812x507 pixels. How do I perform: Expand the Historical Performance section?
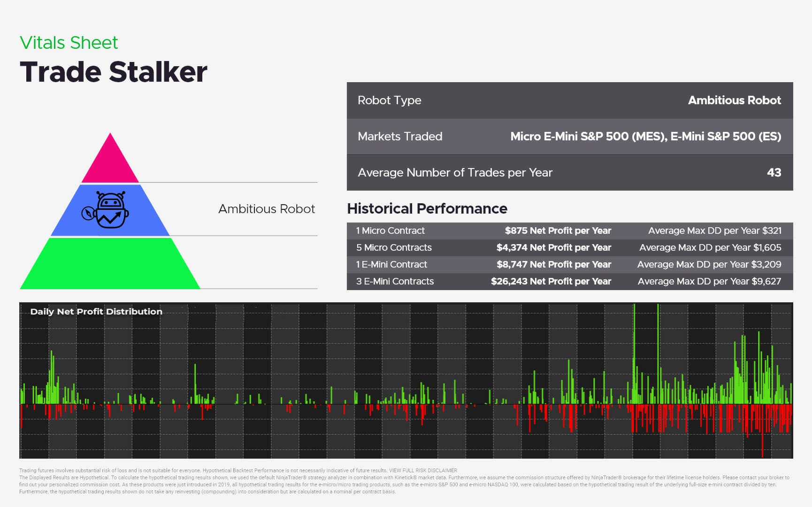(427, 208)
